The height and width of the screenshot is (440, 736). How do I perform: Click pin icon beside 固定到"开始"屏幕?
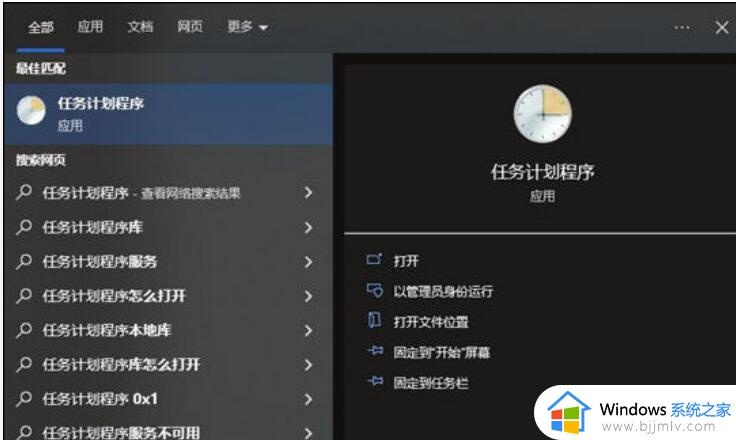pyautogui.click(x=375, y=350)
